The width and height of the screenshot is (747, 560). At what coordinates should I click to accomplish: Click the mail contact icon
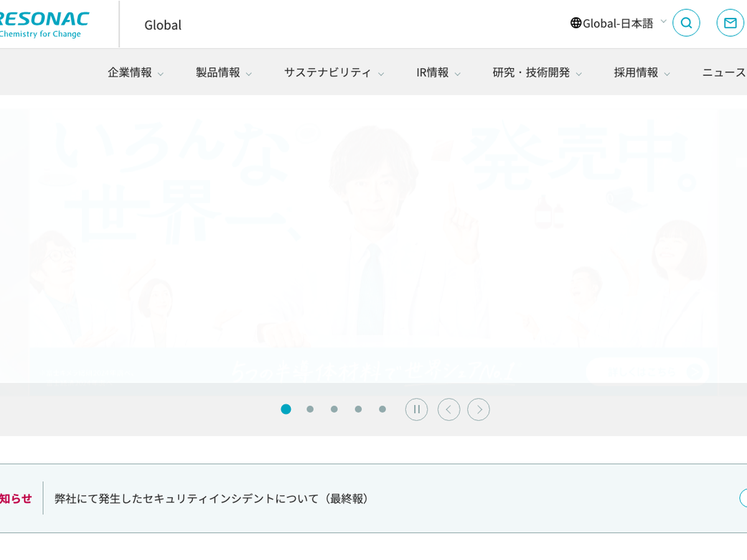click(730, 23)
